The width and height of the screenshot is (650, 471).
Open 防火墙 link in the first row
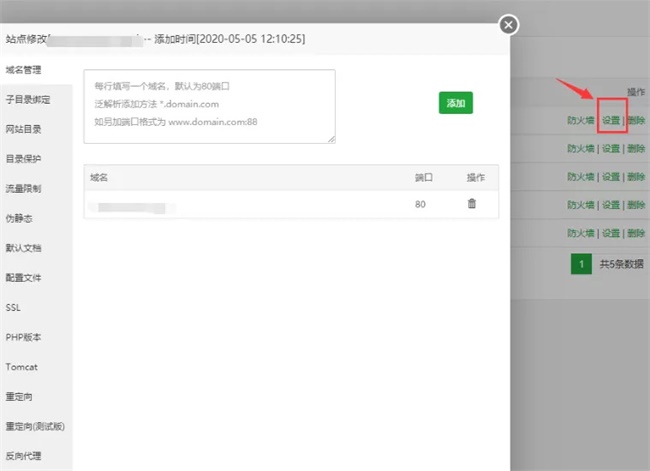(x=581, y=120)
